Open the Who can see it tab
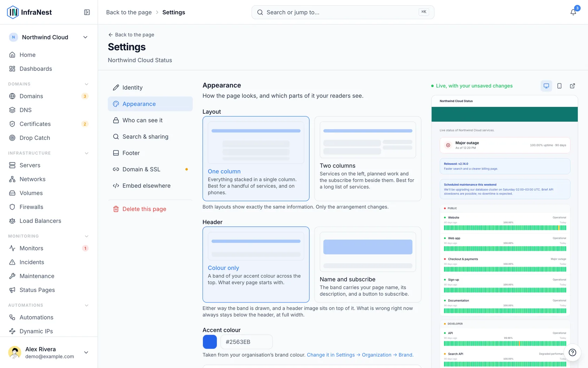Screen dimensions: 588x368 [x=150, y=120]
